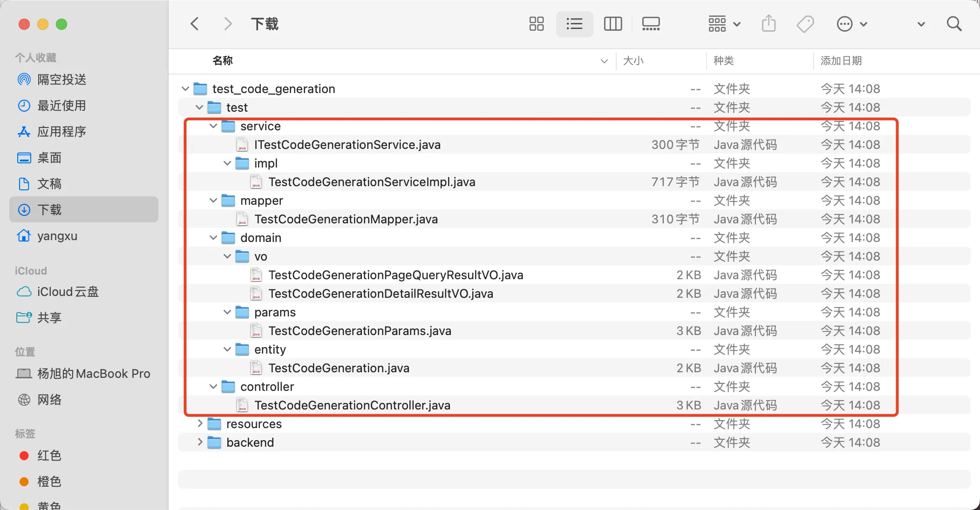Collapse the controller folder

213,386
